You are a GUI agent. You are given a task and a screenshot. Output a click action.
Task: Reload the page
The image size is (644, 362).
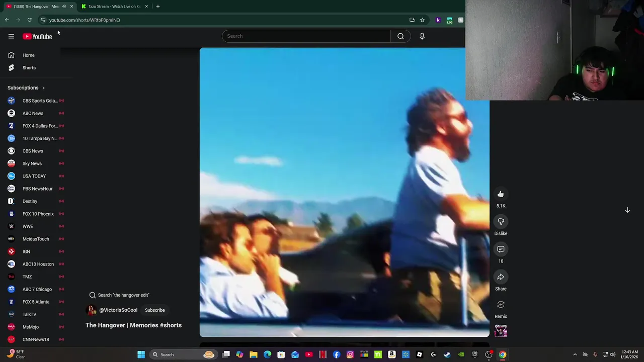pos(30,20)
